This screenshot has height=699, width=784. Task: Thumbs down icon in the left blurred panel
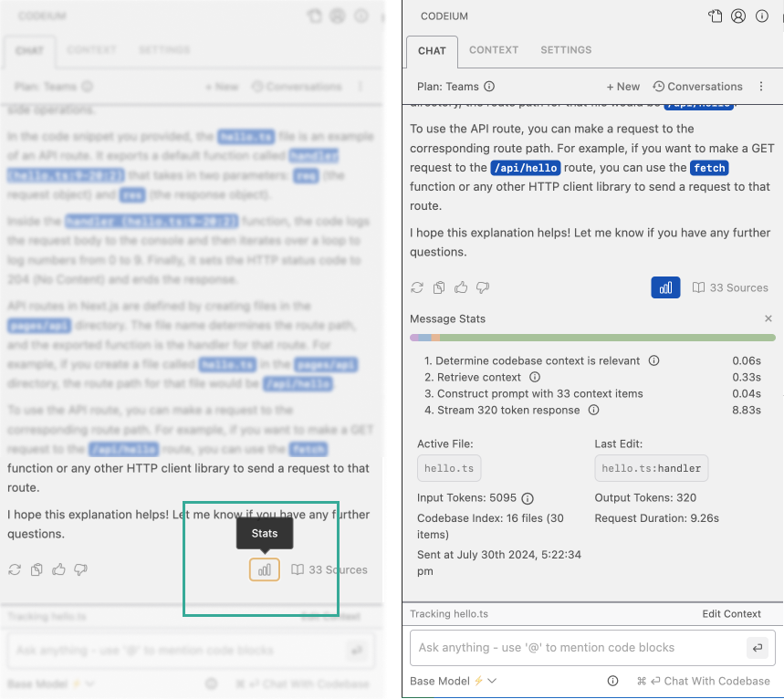point(80,569)
